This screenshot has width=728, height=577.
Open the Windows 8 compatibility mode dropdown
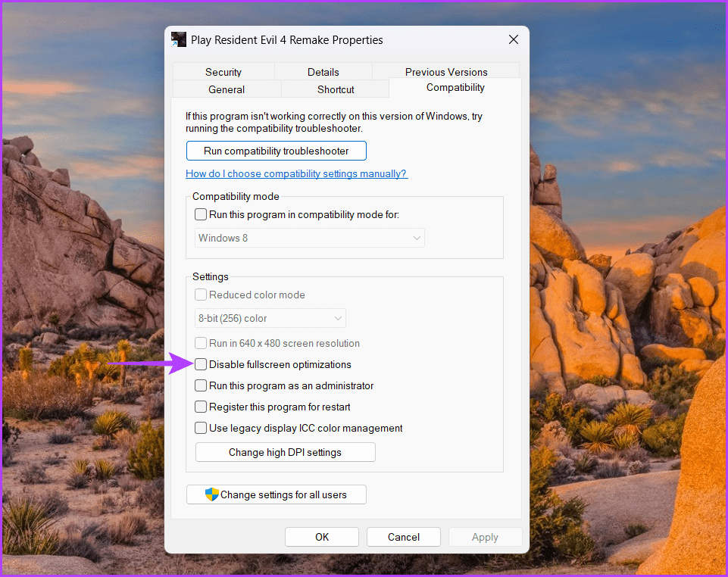[x=310, y=238]
